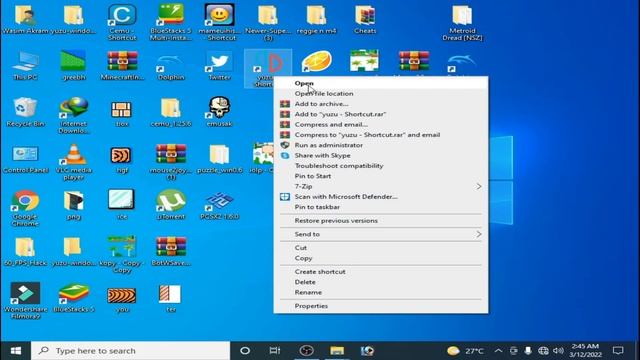Open the network globe tray icon
The width and height of the screenshot is (640, 360).
click(543, 351)
